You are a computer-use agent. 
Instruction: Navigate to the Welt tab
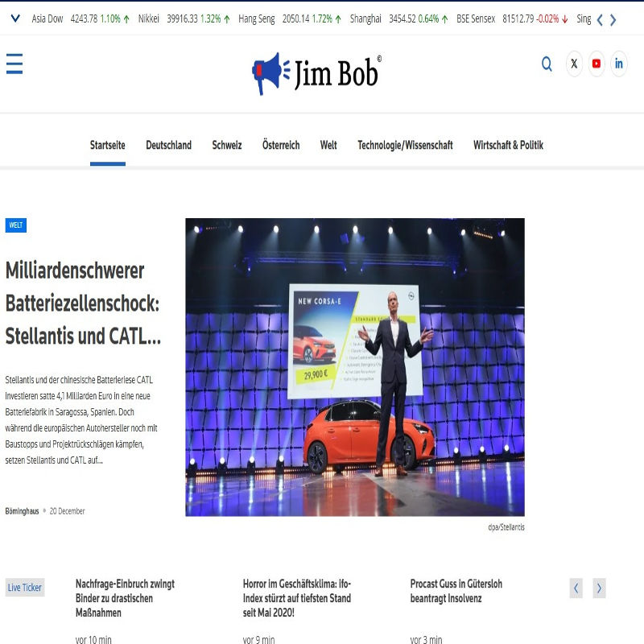point(328,146)
